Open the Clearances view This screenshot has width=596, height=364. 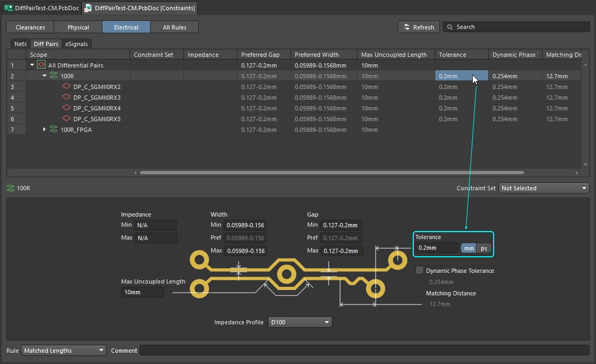(30, 27)
